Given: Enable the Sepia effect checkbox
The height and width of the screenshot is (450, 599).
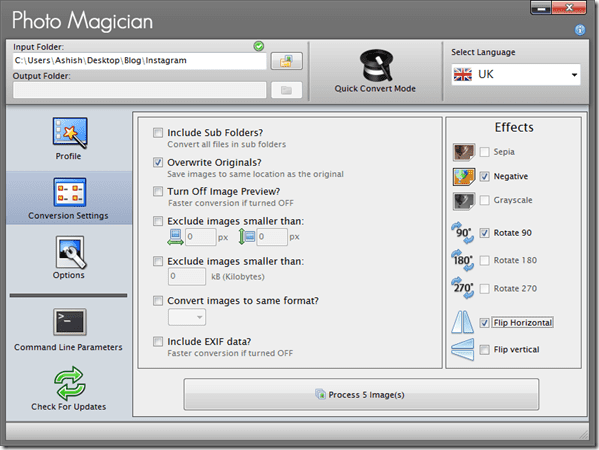Looking at the screenshot, I should pyautogui.click(x=484, y=152).
